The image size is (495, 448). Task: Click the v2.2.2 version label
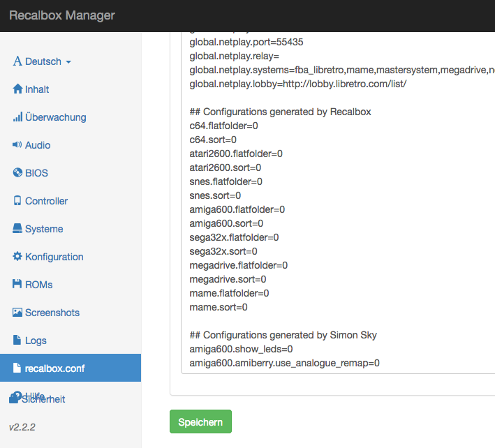tap(22, 427)
